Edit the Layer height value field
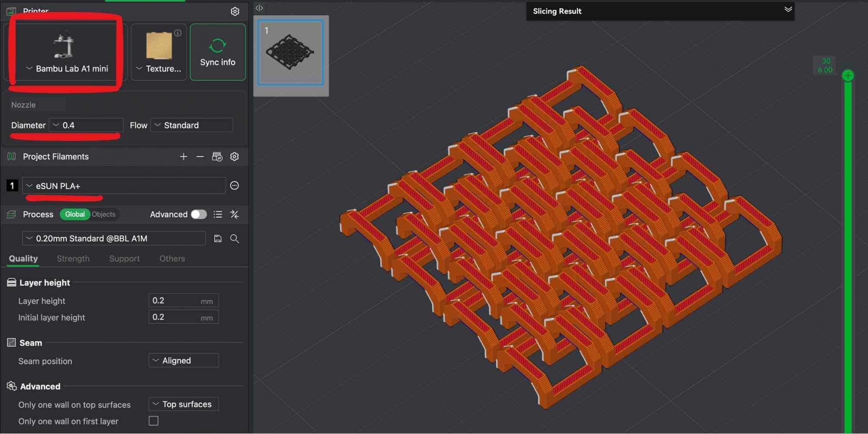The height and width of the screenshot is (434, 868). tap(184, 301)
